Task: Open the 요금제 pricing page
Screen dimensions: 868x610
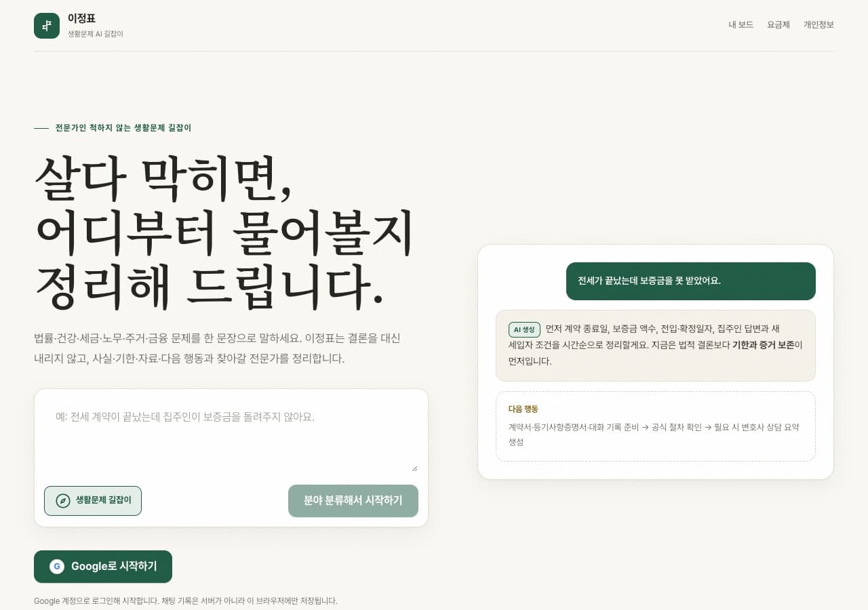Action: coord(778,24)
